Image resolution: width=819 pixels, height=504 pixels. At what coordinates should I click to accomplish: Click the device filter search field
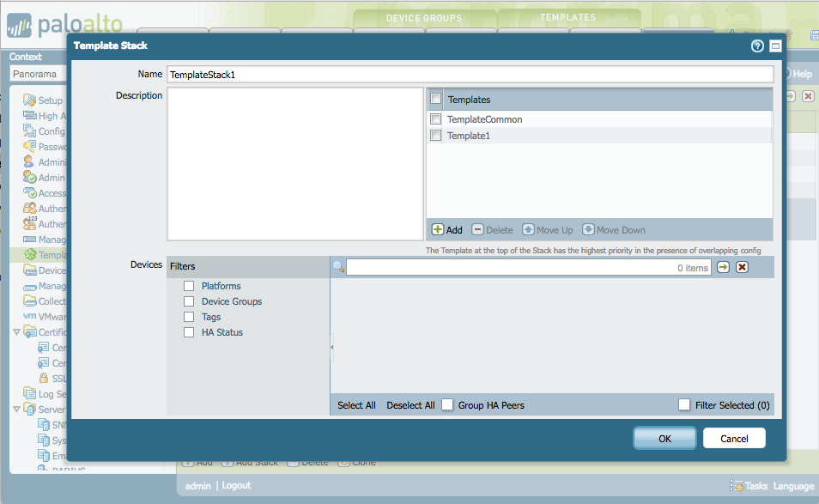528,267
